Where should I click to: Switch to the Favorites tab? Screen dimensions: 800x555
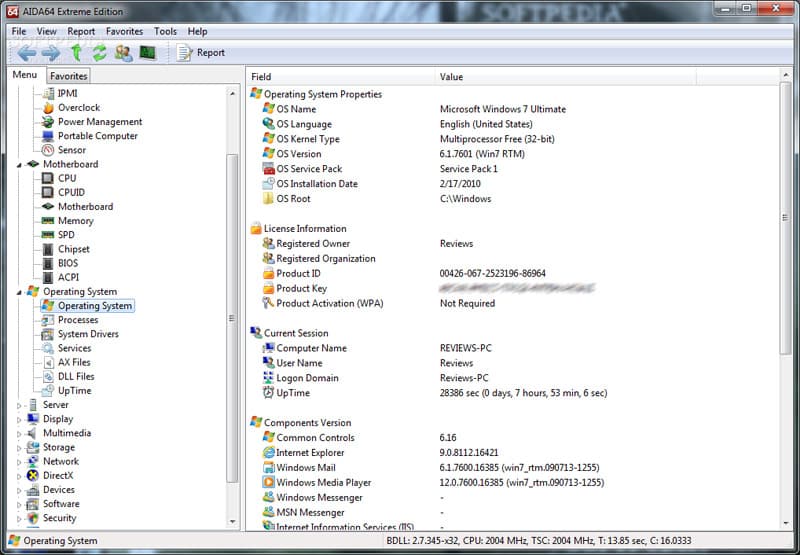(x=69, y=76)
